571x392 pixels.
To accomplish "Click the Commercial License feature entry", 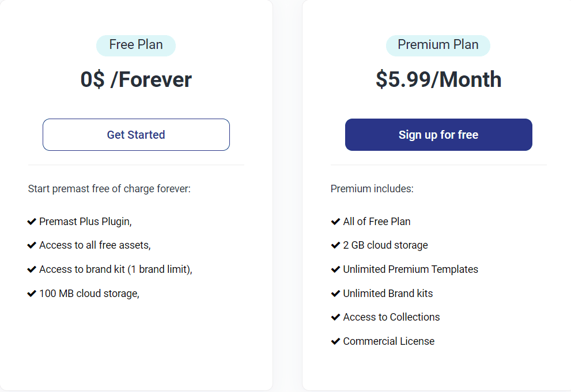I will 388,341.
